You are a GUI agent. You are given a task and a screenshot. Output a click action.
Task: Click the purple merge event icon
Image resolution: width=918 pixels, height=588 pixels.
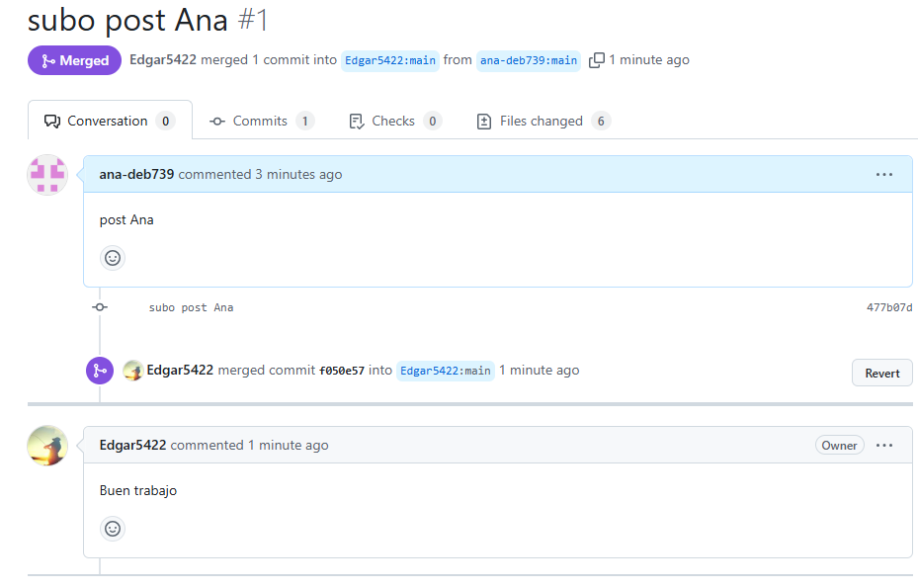point(99,371)
